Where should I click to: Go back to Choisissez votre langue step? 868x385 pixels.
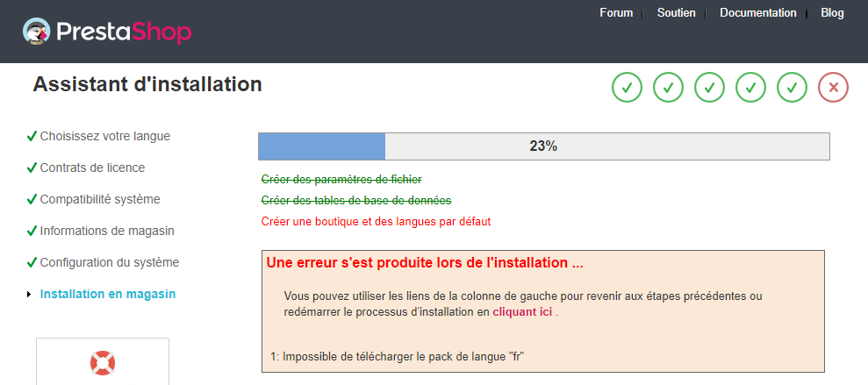(x=105, y=136)
